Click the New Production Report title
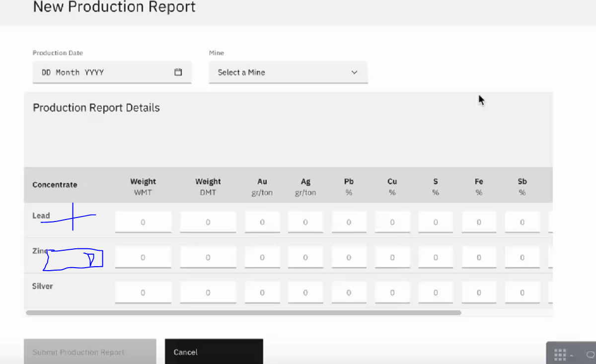 (x=114, y=7)
